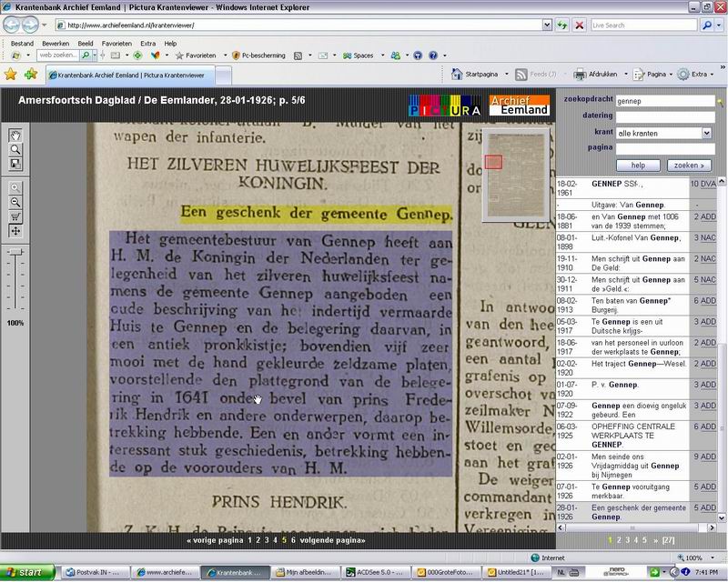Select the magnifier zoom tool
This screenshot has height=582, width=728.
tap(15, 150)
